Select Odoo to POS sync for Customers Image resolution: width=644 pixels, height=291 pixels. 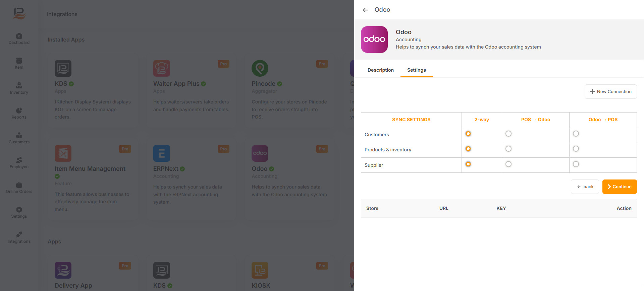[576, 134]
